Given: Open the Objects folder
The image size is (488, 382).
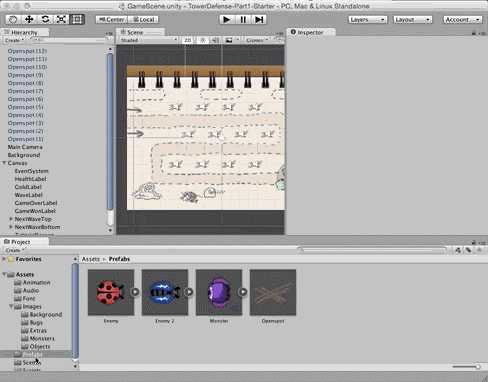Looking at the screenshot, I should click(36, 346).
